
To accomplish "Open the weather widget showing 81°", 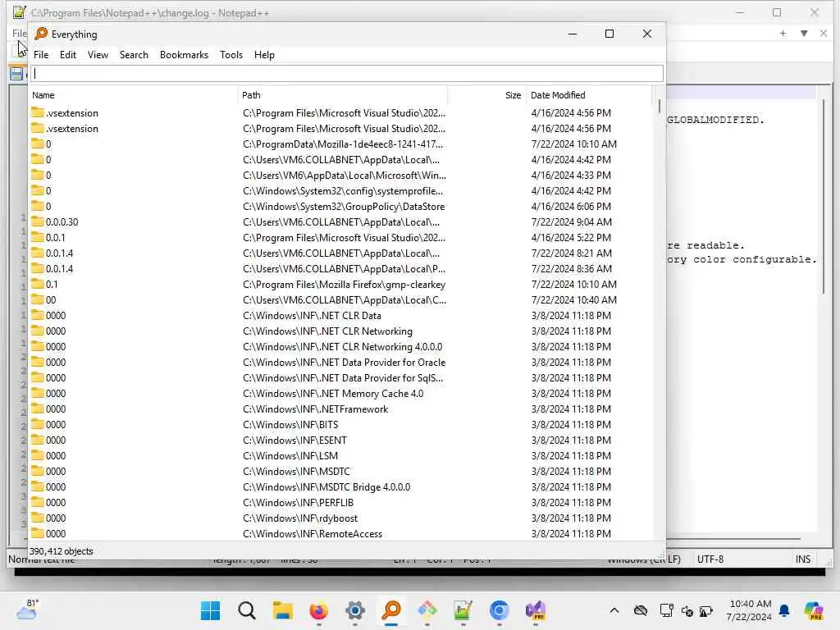I will click(27, 609).
